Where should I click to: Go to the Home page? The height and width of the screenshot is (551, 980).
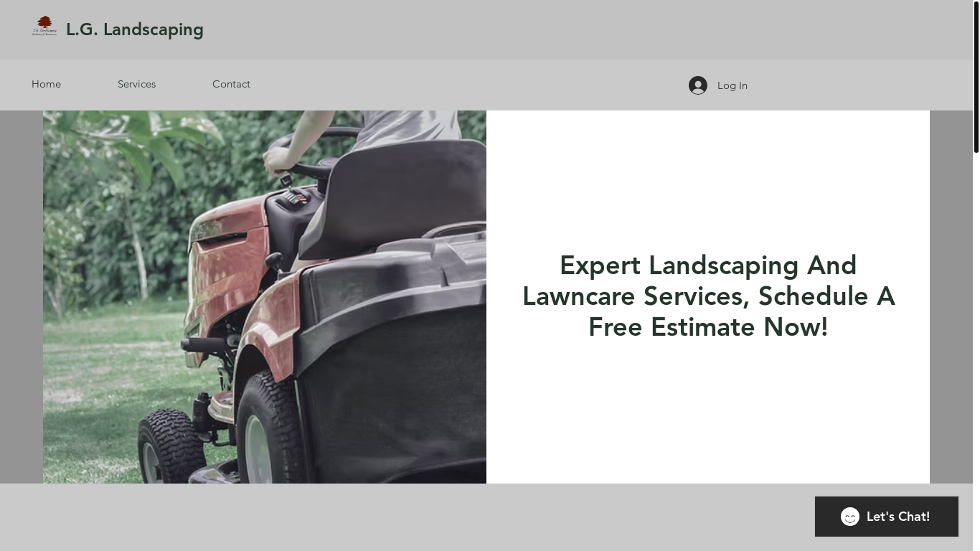click(46, 84)
